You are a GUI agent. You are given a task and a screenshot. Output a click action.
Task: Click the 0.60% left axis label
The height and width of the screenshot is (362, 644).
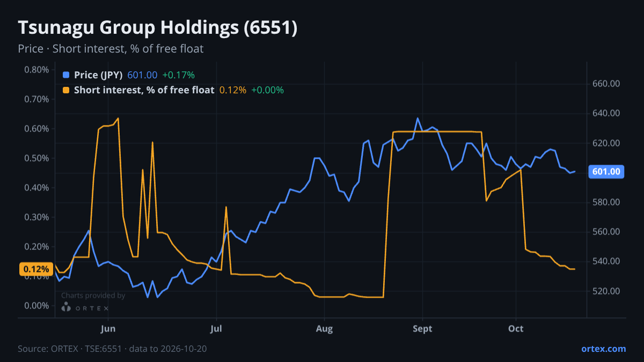pyautogui.click(x=37, y=129)
